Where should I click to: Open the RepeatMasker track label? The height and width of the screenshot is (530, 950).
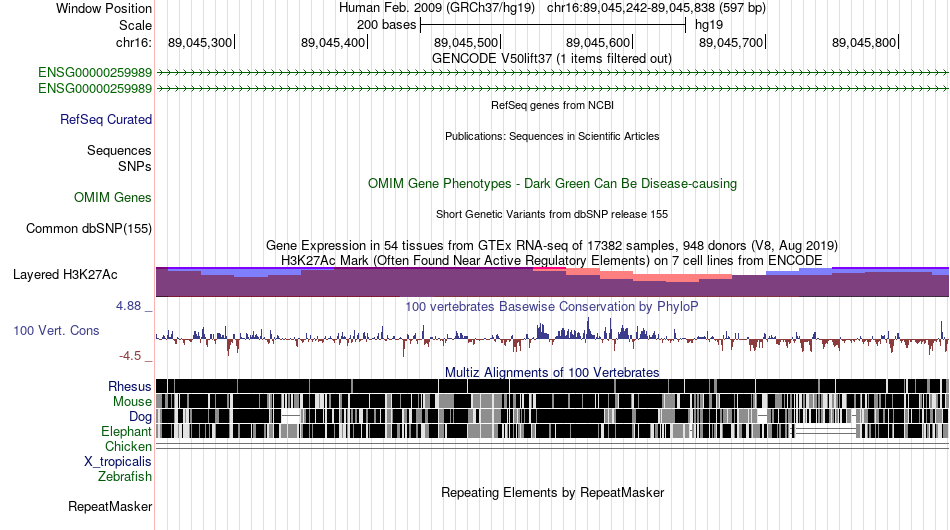(110, 506)
